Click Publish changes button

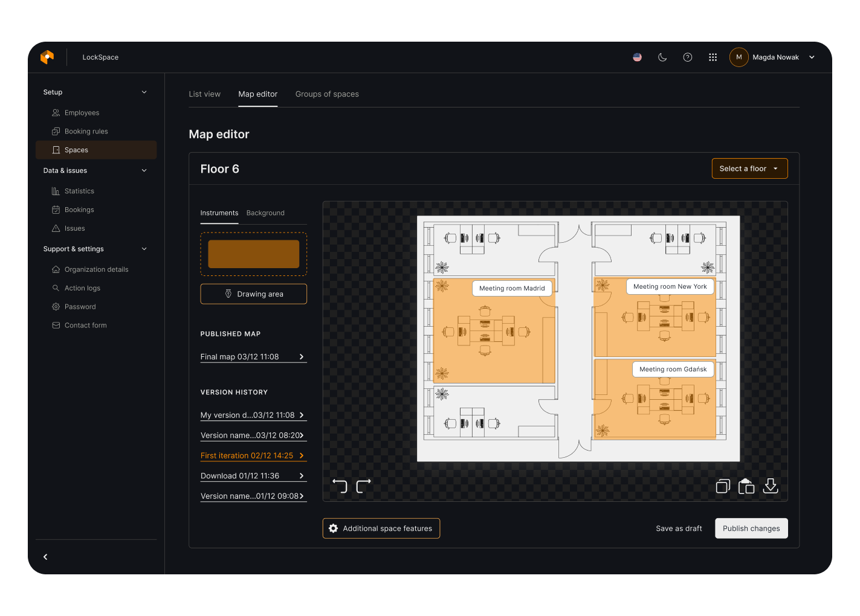(x=751, y=528)
